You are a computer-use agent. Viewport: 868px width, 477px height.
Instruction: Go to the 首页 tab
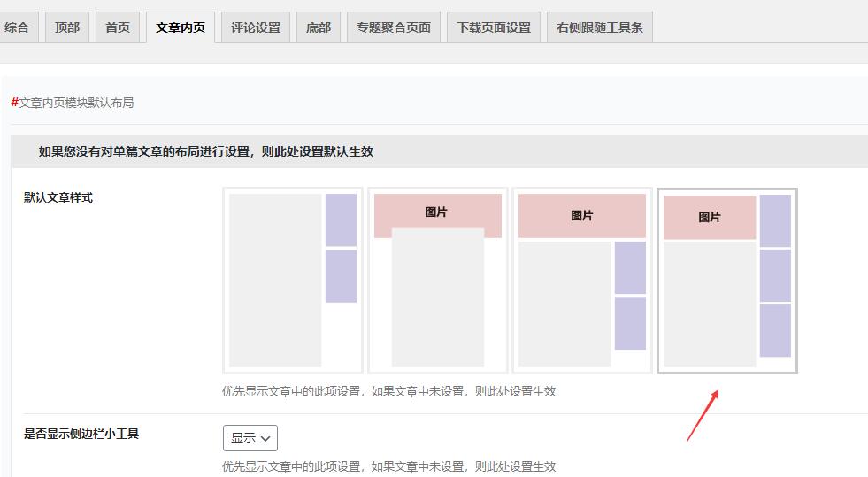point(118,27)
